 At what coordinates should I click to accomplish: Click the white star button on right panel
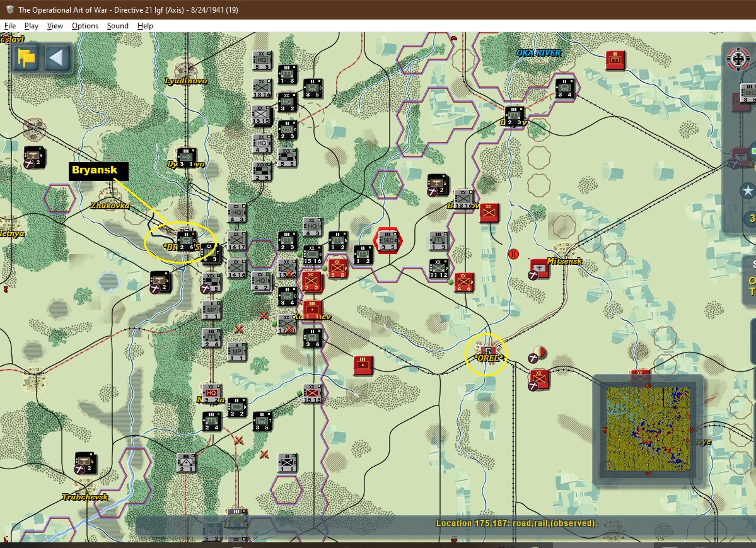748,190
